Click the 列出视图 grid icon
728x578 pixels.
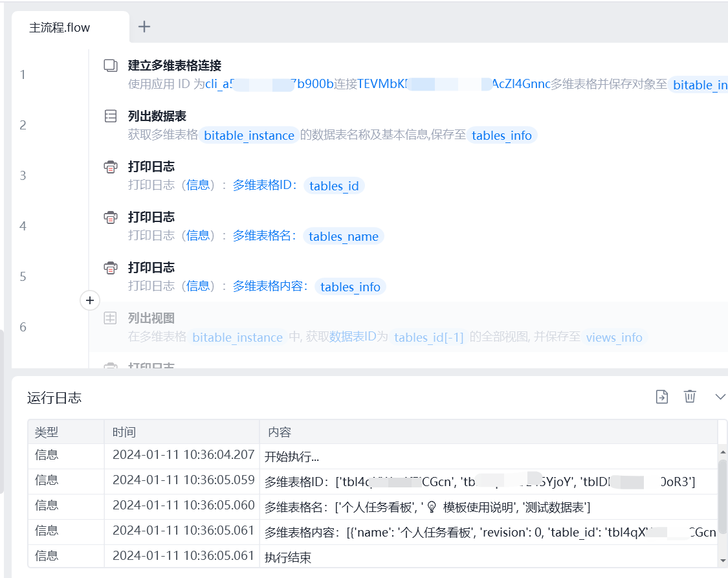(x=111, y=318)
